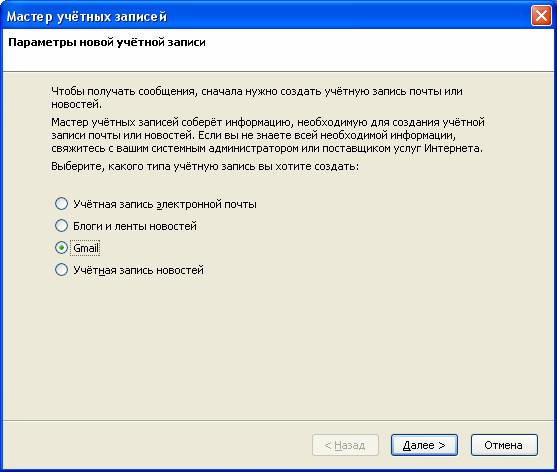Cancel the wizard with Отмена button
Image resolution: width=557 pixels, height=472 pixels.
point(504,445)
